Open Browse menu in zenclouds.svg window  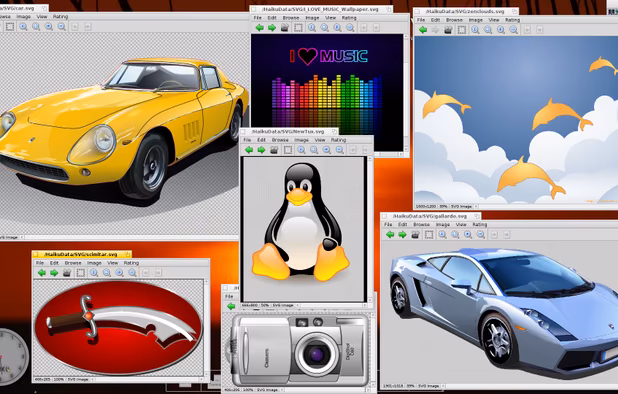click(454, 20)
